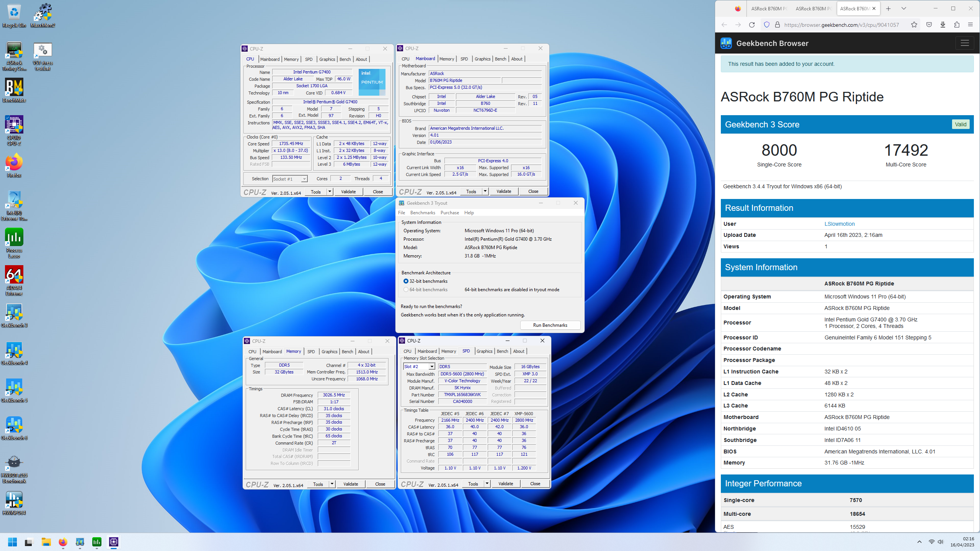Open the Windows Start menu
The image size is (980, 551).
(x=12, y=542)
